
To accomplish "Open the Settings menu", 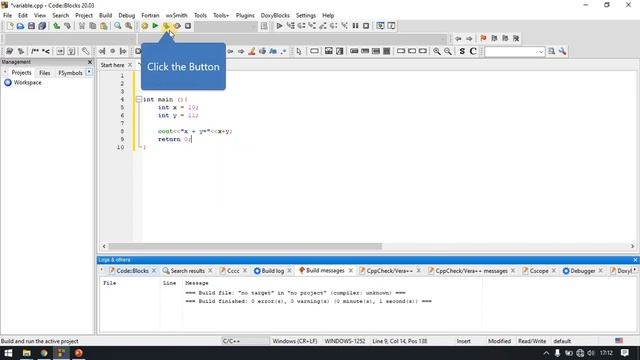I will pos(306,15).
